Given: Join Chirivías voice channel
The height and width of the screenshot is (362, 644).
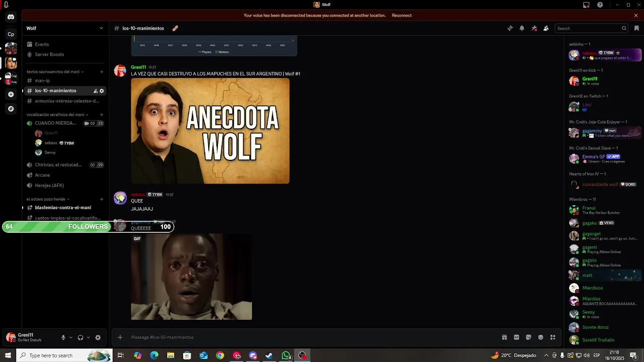Looking at the screenshot, I should coord(64,165).
